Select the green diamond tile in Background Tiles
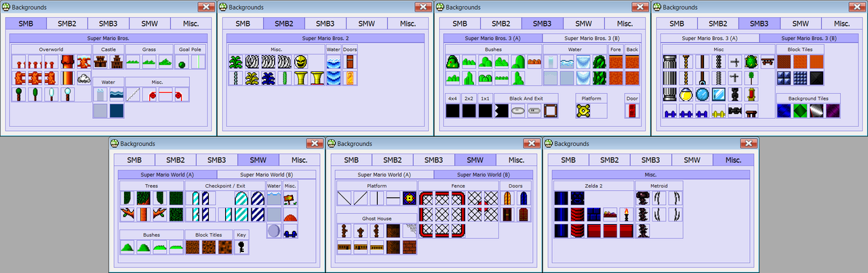Viewport: 868px width, 273px height. coord(800,111)
